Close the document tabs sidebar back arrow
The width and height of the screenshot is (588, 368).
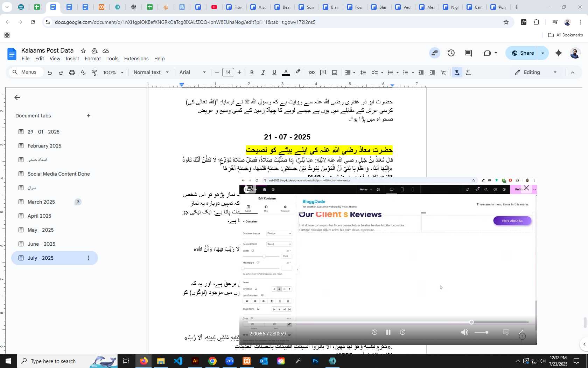[17, 98]
